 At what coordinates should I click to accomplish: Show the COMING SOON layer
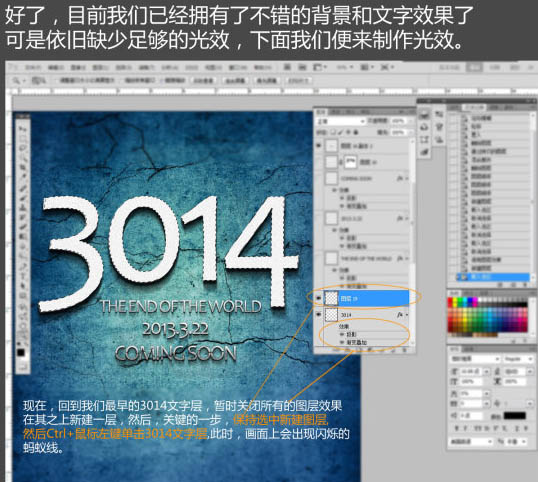coord(319,178)
